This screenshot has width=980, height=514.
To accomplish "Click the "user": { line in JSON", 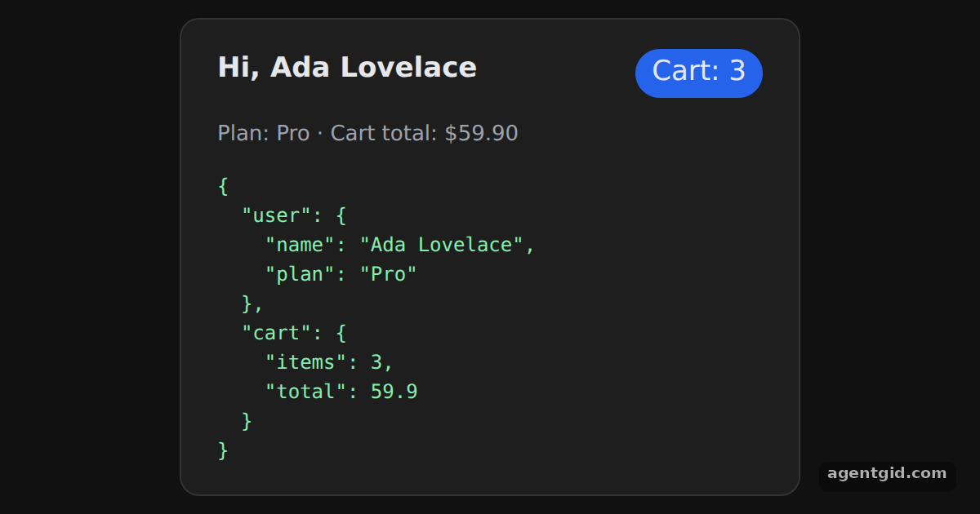I will tap(294, 215).
